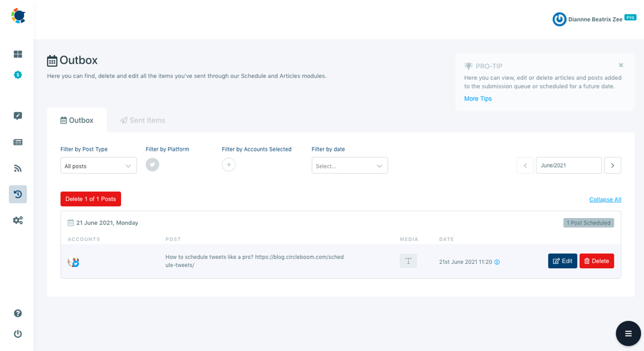
Task: Switch to the Sent Items tab
Action: 143,121
